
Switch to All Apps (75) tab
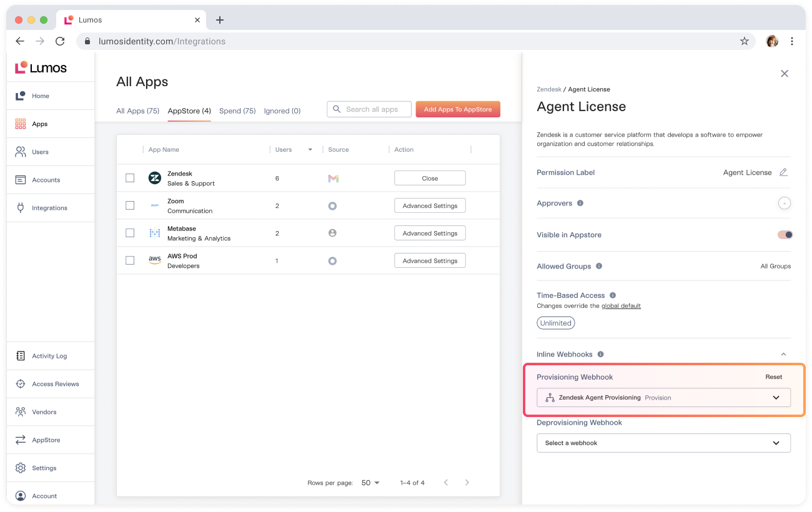[138, 111]
